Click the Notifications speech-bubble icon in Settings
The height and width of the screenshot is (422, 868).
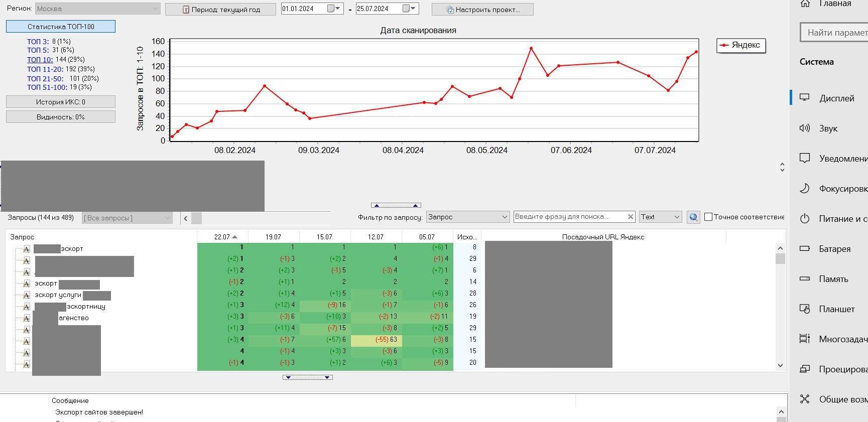805,158
